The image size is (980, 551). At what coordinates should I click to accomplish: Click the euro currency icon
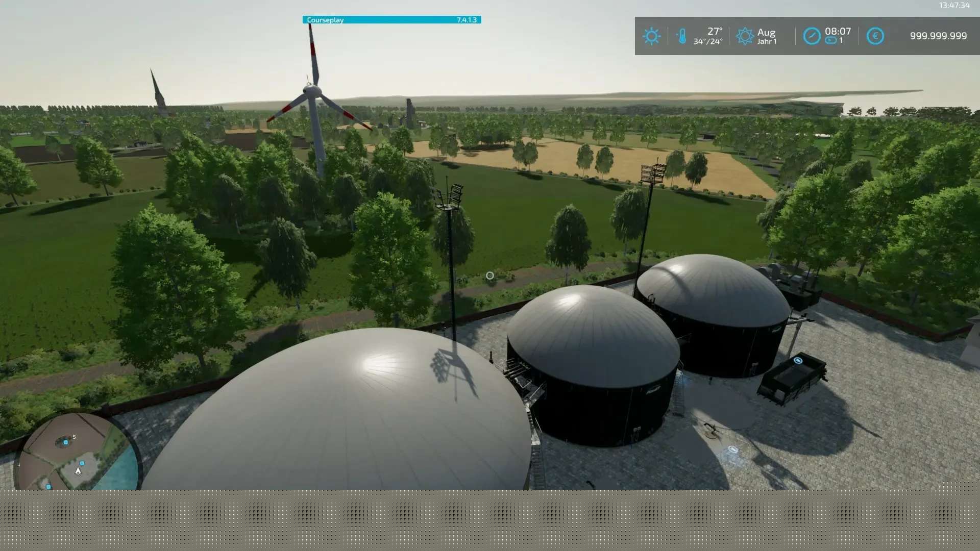pos(875,36)
